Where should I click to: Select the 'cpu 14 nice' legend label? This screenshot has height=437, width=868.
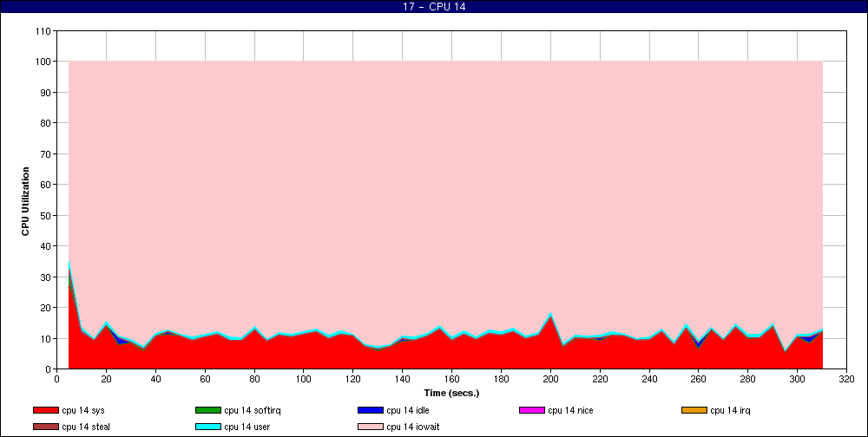point(570,410)
